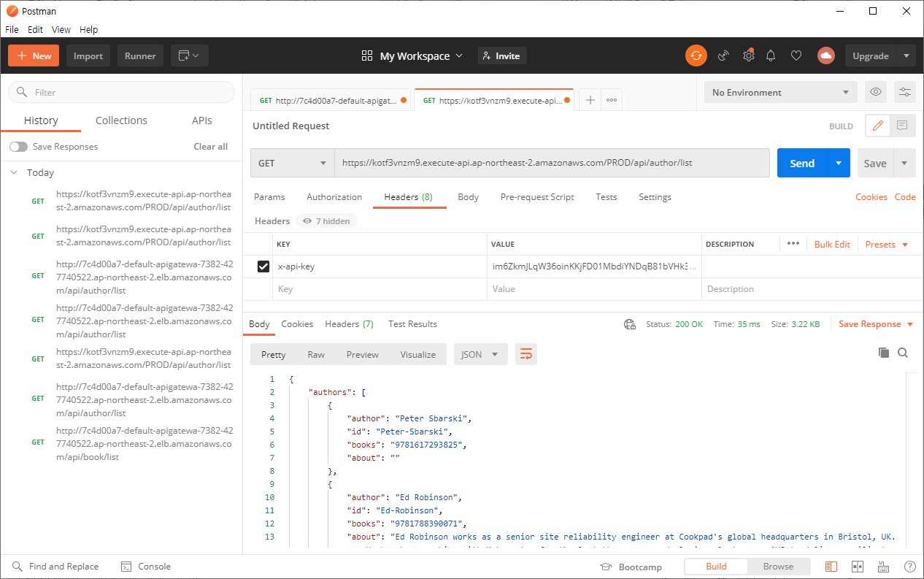Screen dimensions: 924x579
Task: Open the request Body tab
Action: pyautogui.click(x=468, y=197)
